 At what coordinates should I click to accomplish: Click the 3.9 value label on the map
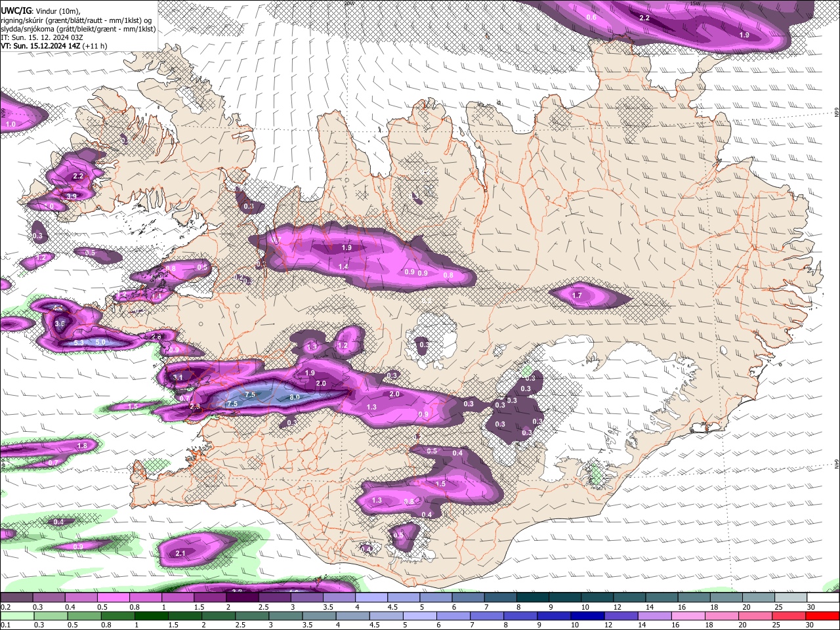click(72, 196)
